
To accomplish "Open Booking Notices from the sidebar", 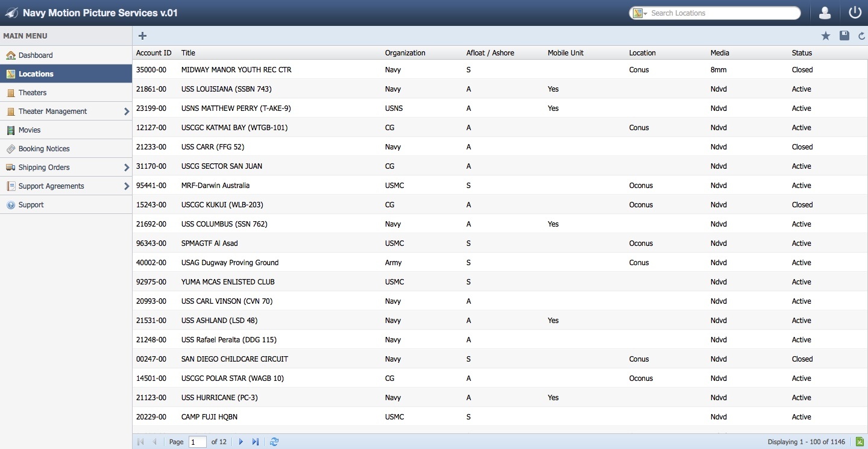I will (x=44, y=149).
